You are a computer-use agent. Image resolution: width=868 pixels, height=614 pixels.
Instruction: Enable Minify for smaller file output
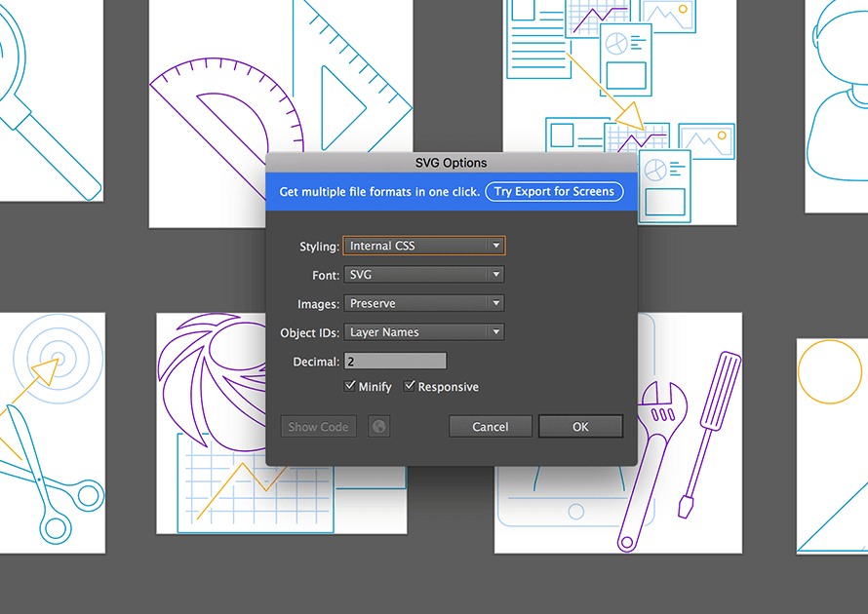[350, 385]
